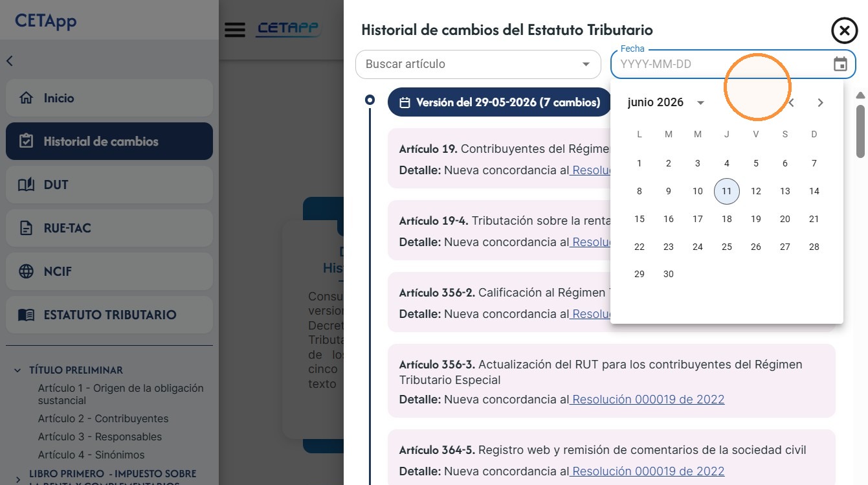Open the junio 2026 month-year dropdown

coord(700,102)
